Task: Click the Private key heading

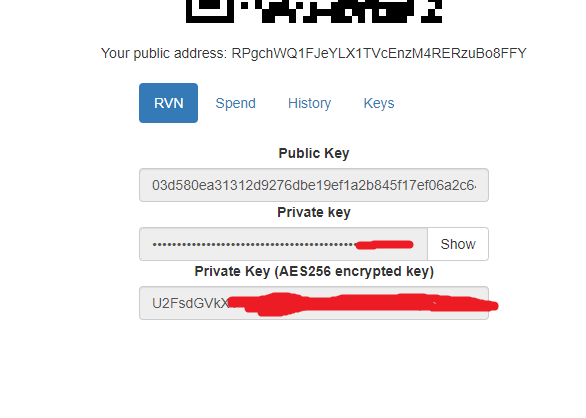Action: (314, 212)
